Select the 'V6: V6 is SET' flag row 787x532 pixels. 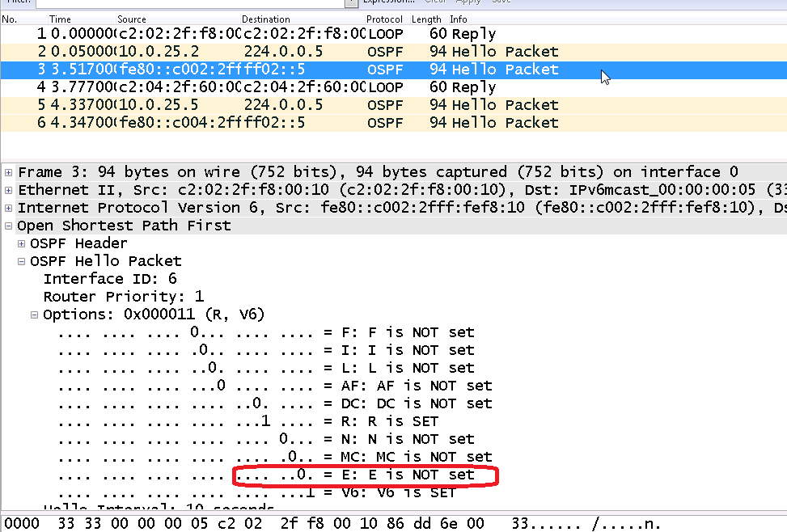click(257, 493)
